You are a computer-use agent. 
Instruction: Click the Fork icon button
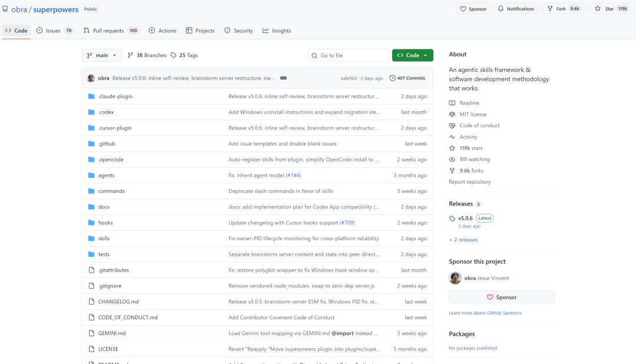coord(550,9)
